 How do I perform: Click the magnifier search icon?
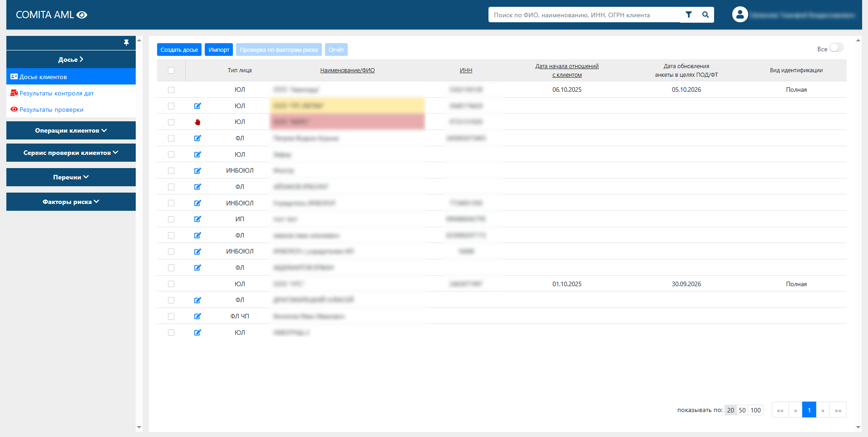pos(705,15)
